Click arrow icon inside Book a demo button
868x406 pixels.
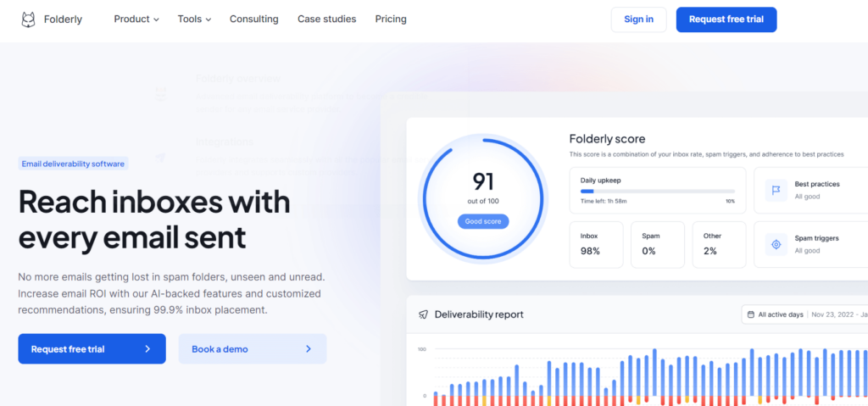click(x=309, y=349)
